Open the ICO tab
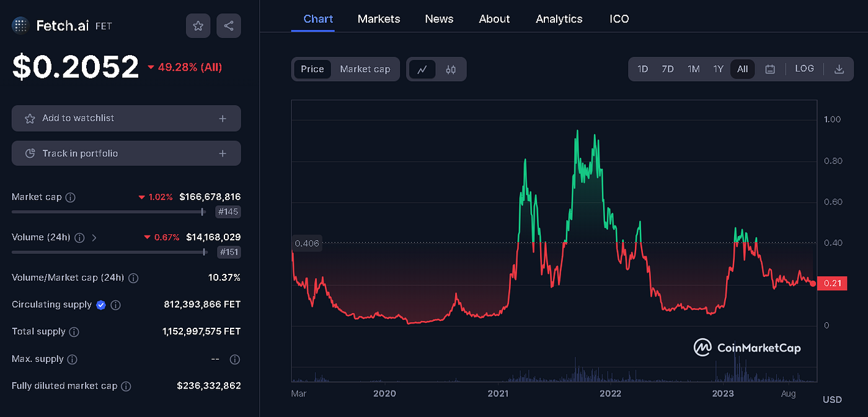The height and width of the screenshot is (417, 868). pos(619,19)
